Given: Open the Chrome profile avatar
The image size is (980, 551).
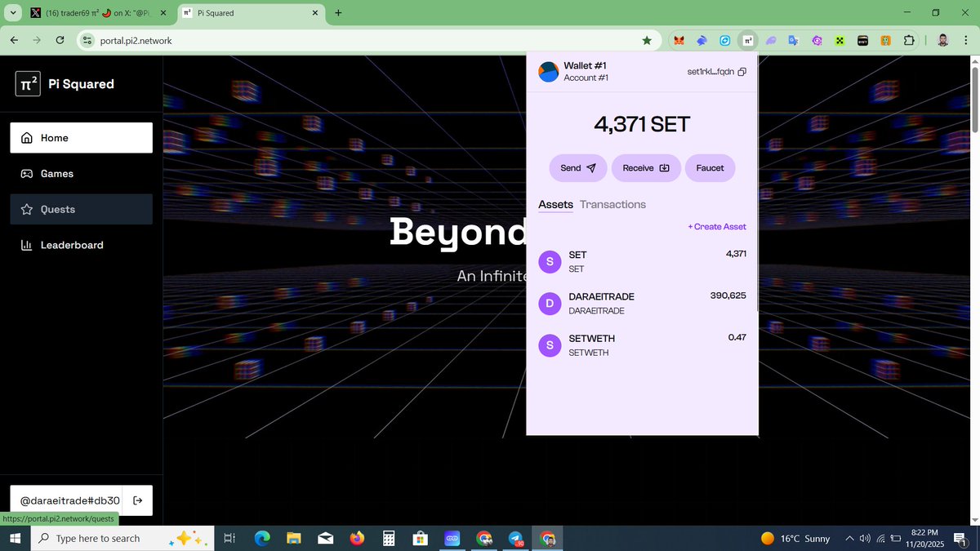Looking at the screenshot, I should pyautogui.click(x=942, y=40).
